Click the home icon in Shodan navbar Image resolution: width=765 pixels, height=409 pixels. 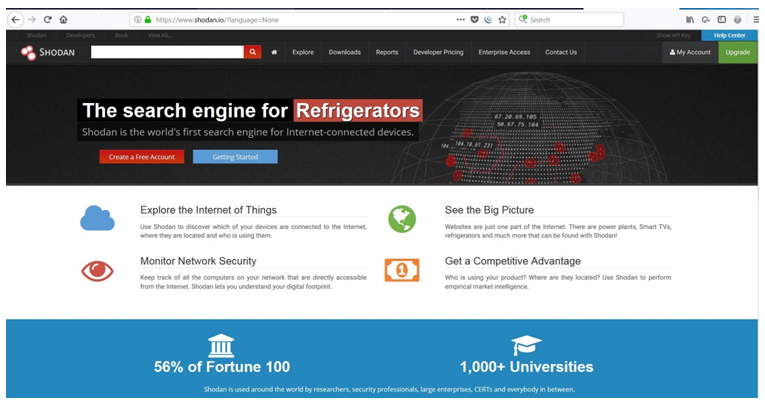pos(274,52)
